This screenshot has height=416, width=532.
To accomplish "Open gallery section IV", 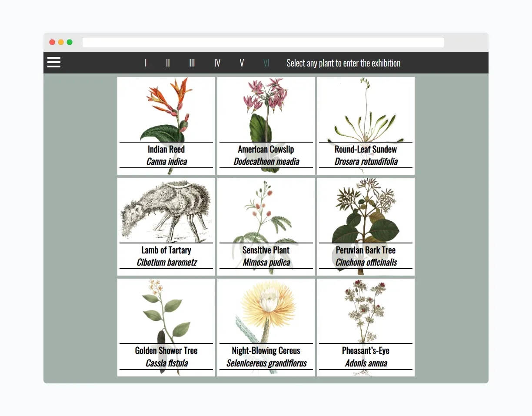I will [217, 63].
